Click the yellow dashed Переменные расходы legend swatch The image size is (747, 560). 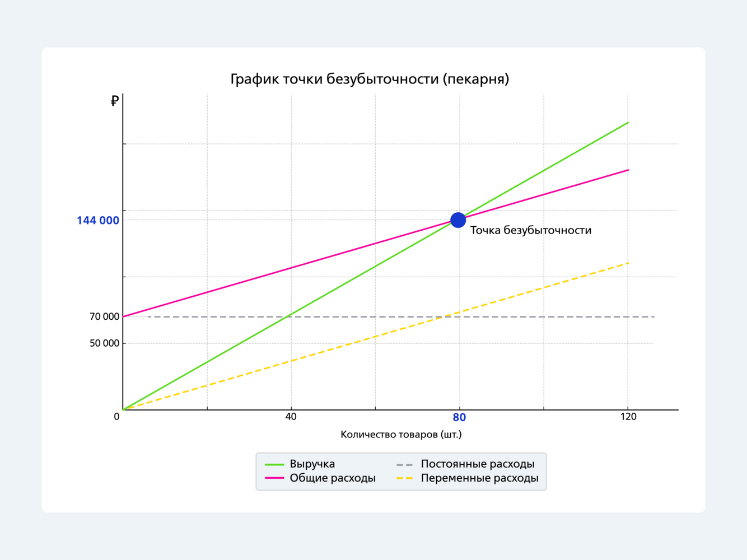coord(404,478)
